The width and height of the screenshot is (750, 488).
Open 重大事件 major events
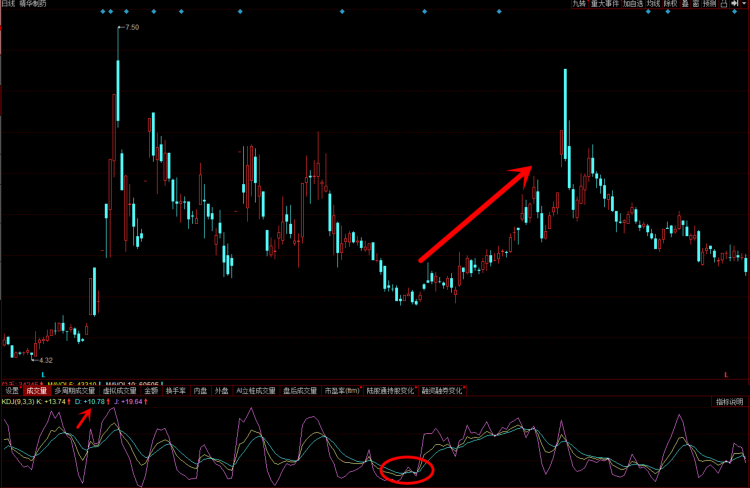coord(604,4)
